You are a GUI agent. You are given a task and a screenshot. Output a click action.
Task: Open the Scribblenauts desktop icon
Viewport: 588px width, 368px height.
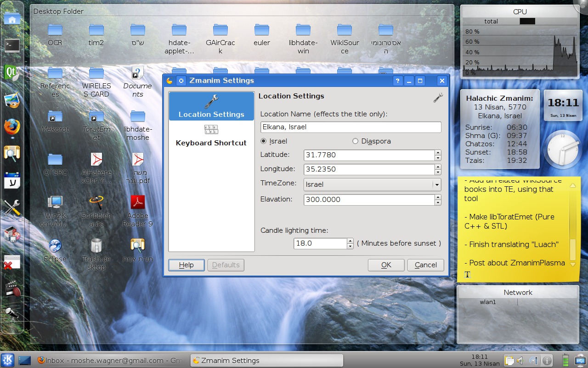click(x=96, y=202)
